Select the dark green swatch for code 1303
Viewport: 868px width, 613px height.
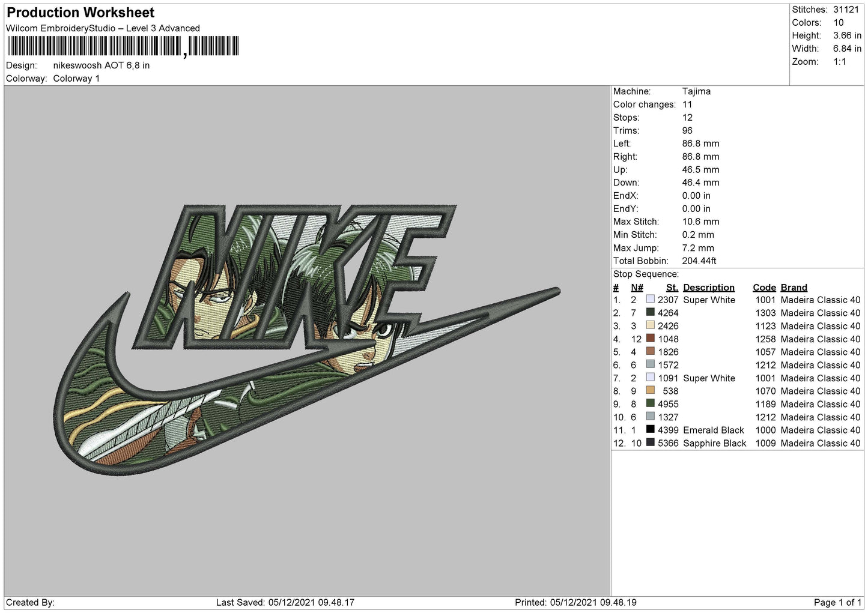click(650, 312)
